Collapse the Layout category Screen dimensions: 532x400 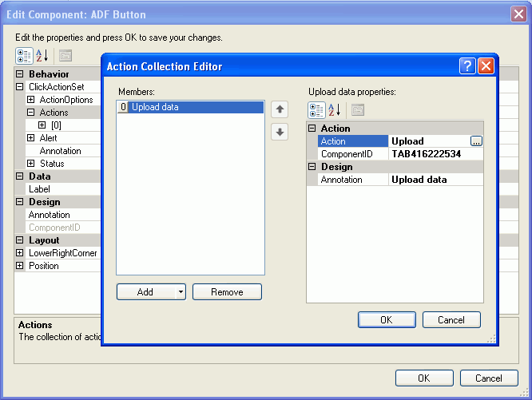pos(20,240)
